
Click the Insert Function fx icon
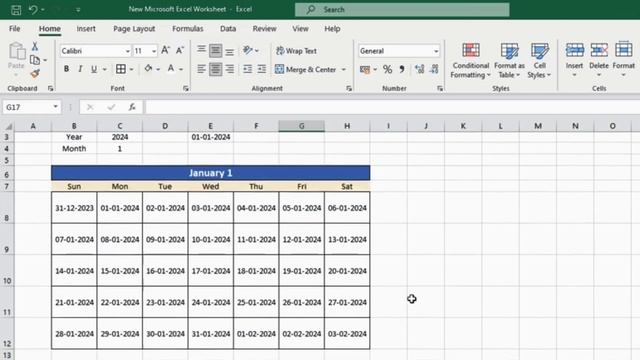[132, 107]
